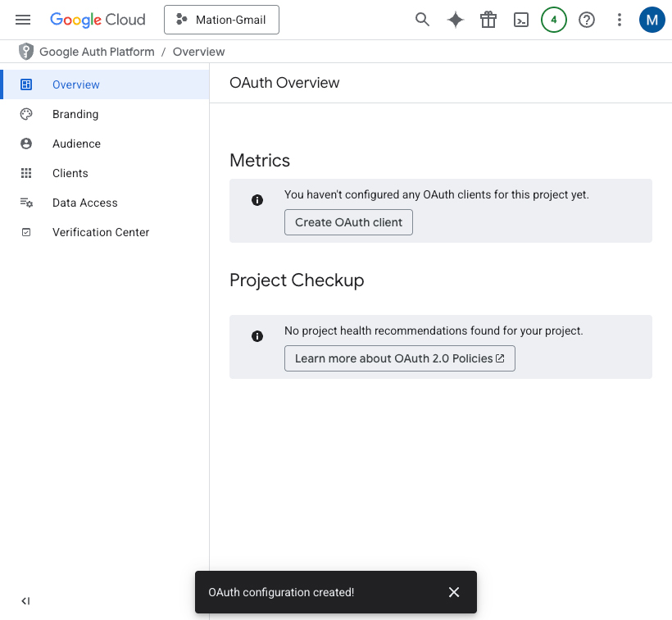Open the Gemini sparkle assistant icon
The width and height of the screenshot is (672, 620).
(x=455, y=20)
